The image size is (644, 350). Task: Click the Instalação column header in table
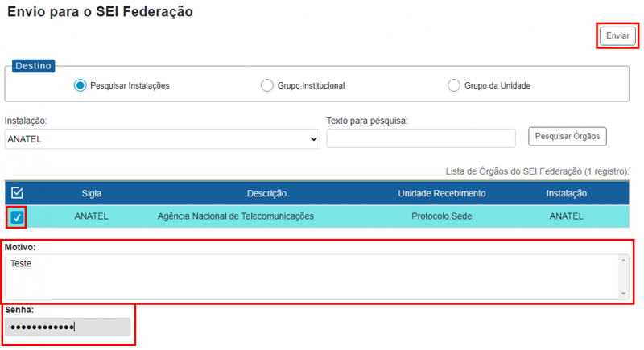[566, 194]
